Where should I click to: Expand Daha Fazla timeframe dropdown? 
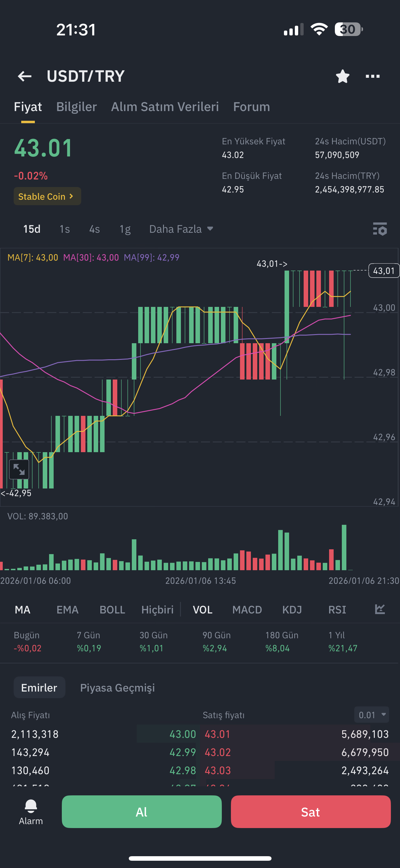181,229
